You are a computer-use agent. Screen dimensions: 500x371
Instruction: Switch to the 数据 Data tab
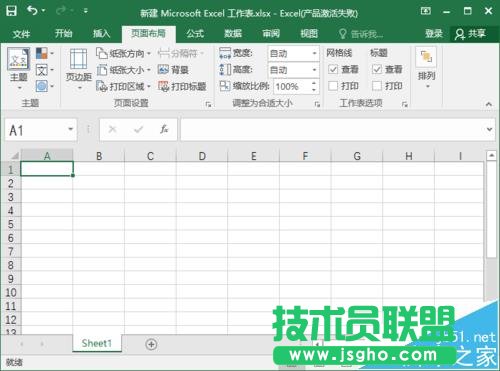(x=233, y=34)
